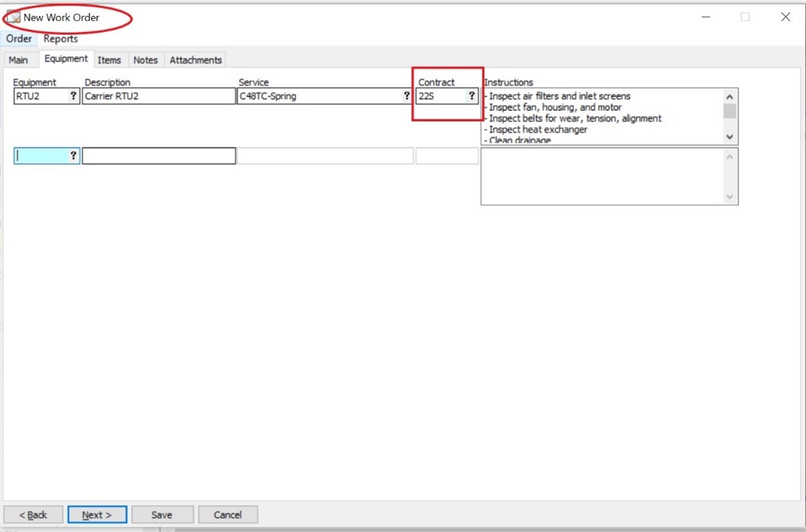The width and height of the screenshot is (806, 532).
Task: Click the empty second Instructions text box
Action: [603, 176]
